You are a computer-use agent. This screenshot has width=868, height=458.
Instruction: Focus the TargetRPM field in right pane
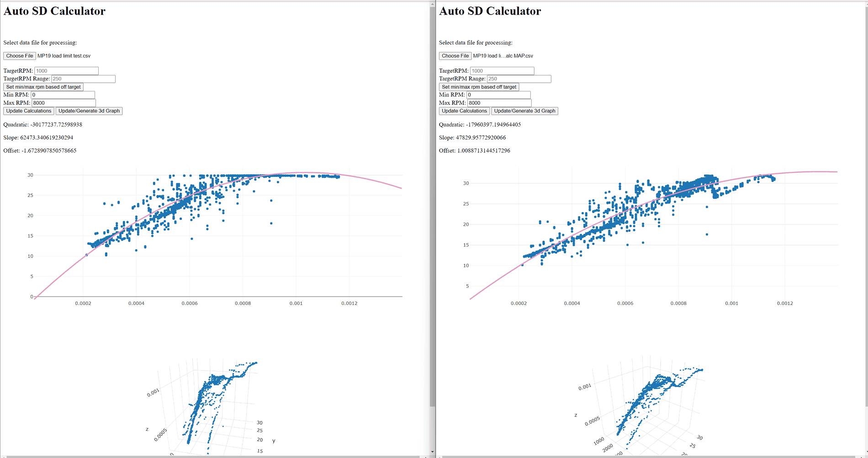coord(502,71)
